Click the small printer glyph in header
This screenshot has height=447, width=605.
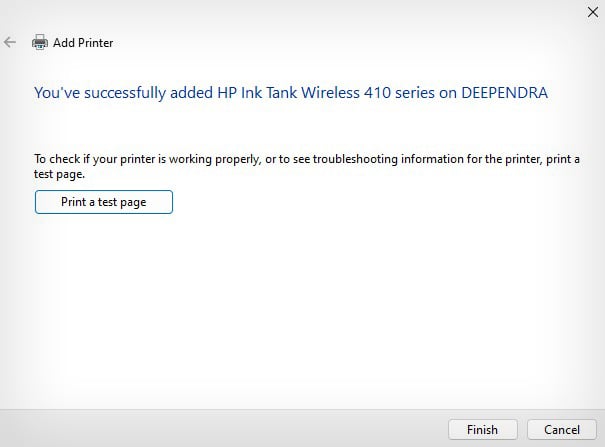coord(40,42)
